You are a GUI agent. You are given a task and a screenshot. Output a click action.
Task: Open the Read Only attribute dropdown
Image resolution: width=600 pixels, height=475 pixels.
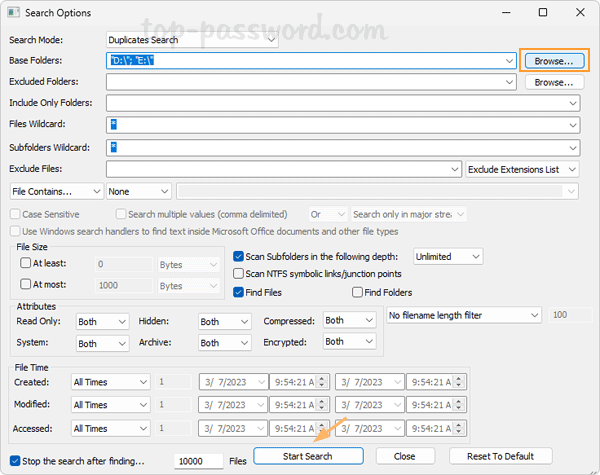point(103,321)
